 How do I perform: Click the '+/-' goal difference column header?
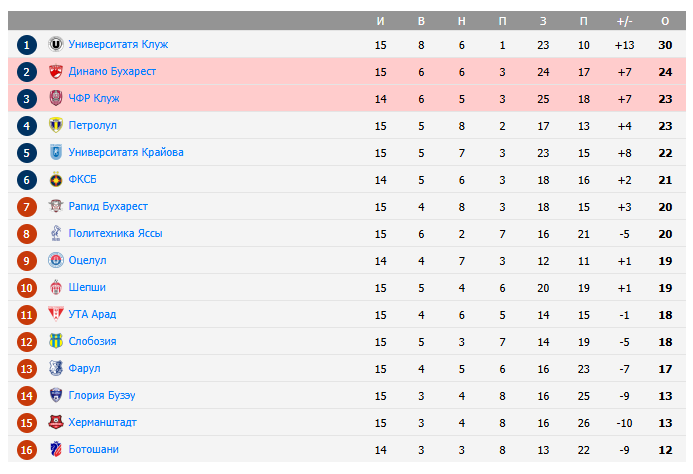point(625,21)
